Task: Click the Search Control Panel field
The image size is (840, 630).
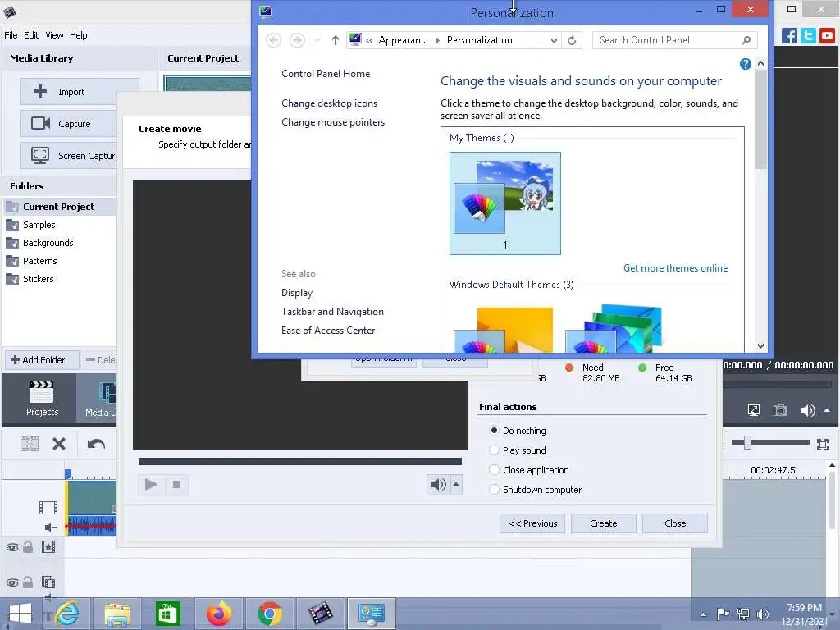Action: [675, 40]
